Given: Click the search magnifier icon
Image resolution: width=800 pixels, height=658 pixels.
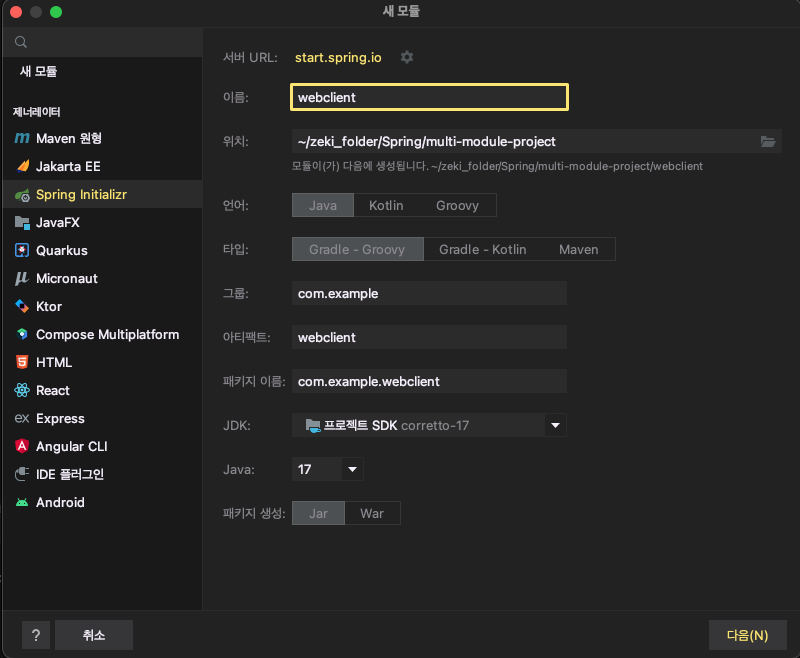Looking at the screenshot, I should click(20, 42).
